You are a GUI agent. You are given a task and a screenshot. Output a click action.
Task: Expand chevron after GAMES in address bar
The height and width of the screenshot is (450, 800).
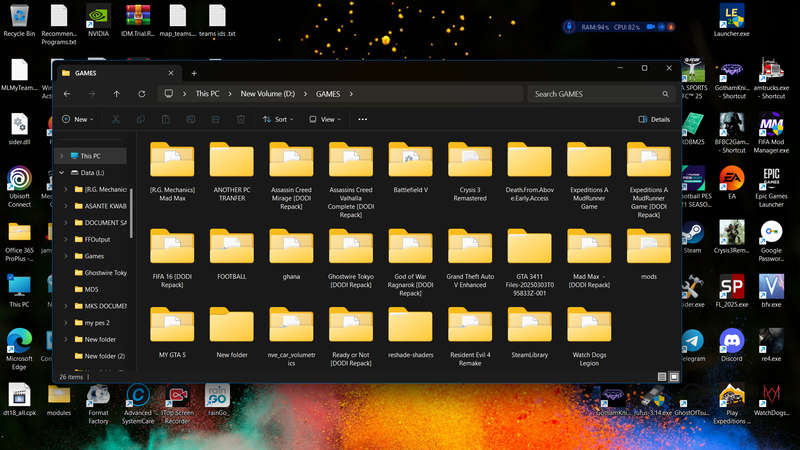click(351, 94)
